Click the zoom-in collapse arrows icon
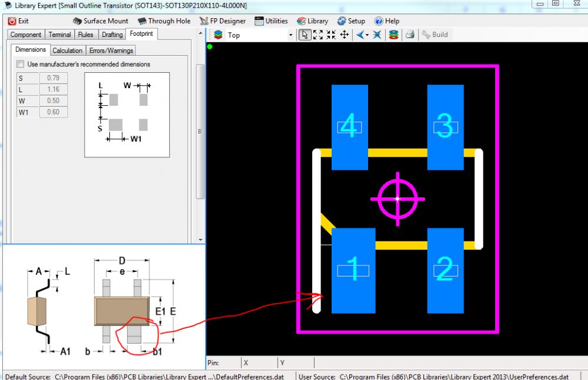The height and width of the screenshot is (380, 588). [x=331, y=35]
